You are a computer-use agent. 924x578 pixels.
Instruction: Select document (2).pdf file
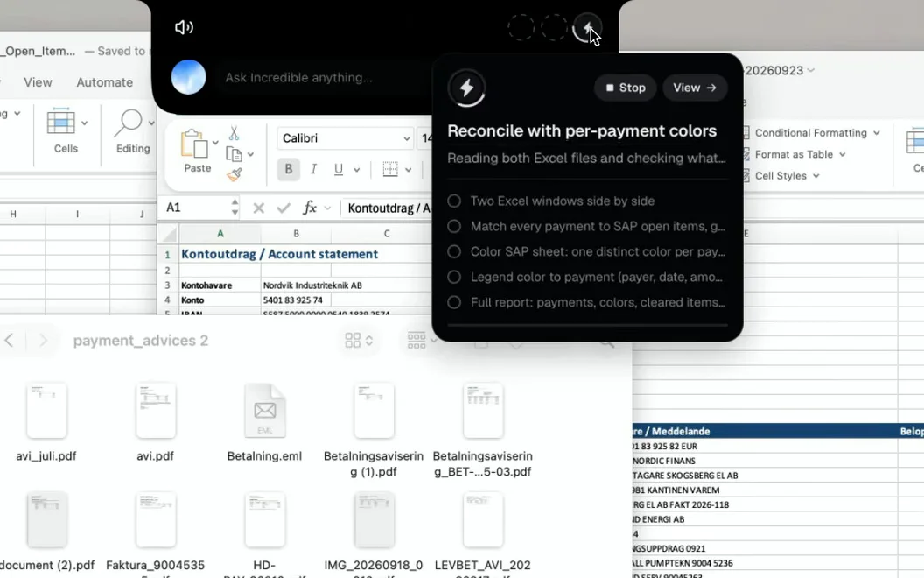[46, 519]
